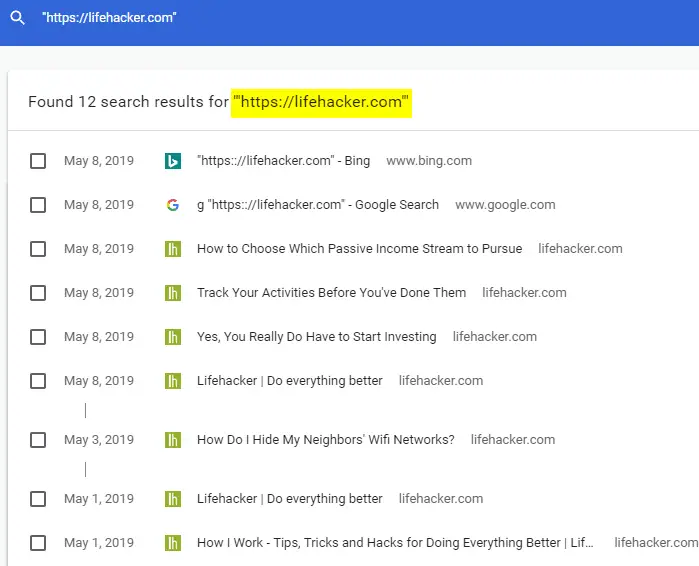Click May 1, 2019 date of How I Work entry
699x566 pixels.
99,543
